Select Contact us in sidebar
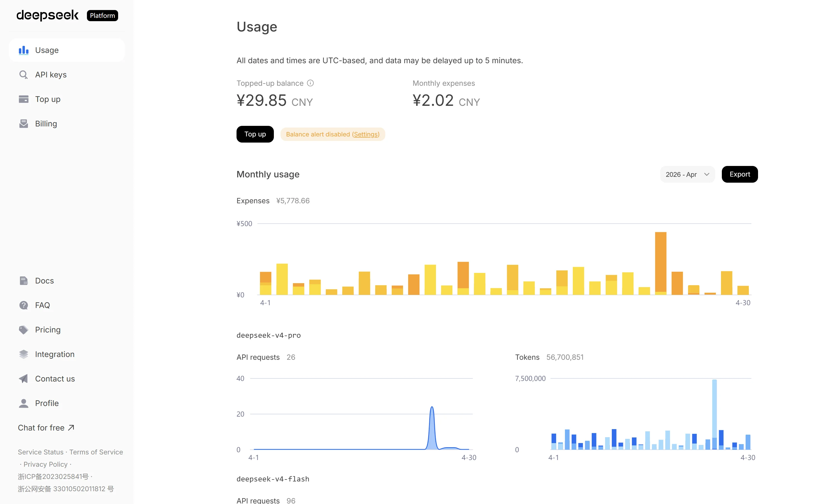Viewport: 838px width, 504px height. click(67, 379)
